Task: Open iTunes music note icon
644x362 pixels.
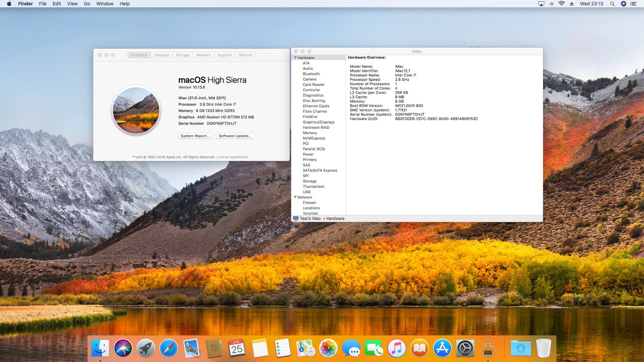Action: coord(396,348)
